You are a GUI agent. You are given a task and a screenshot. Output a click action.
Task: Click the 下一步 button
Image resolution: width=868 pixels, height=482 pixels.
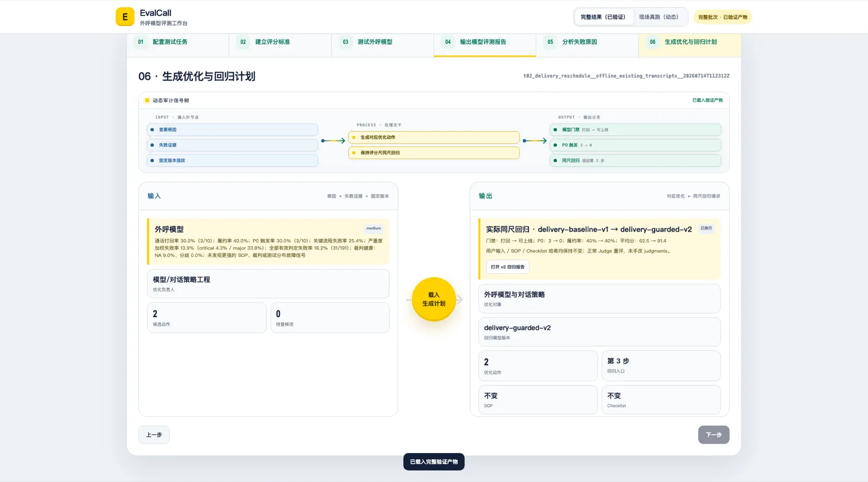click(714, 435)
